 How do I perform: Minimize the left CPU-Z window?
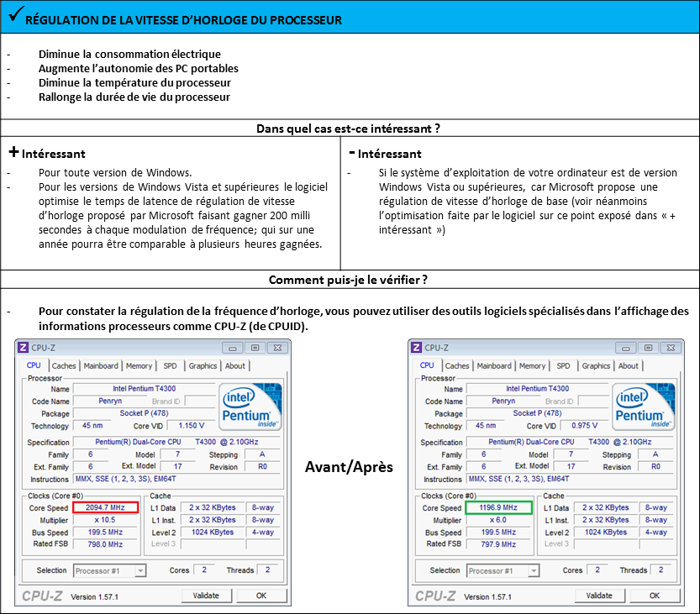pyautogui.click(x=233, y=348)
